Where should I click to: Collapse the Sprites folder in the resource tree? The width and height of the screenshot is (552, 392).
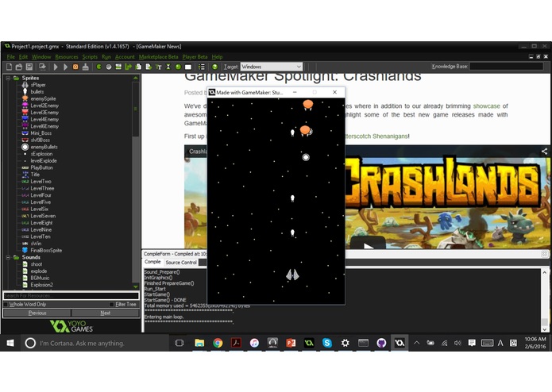point(8,78)
